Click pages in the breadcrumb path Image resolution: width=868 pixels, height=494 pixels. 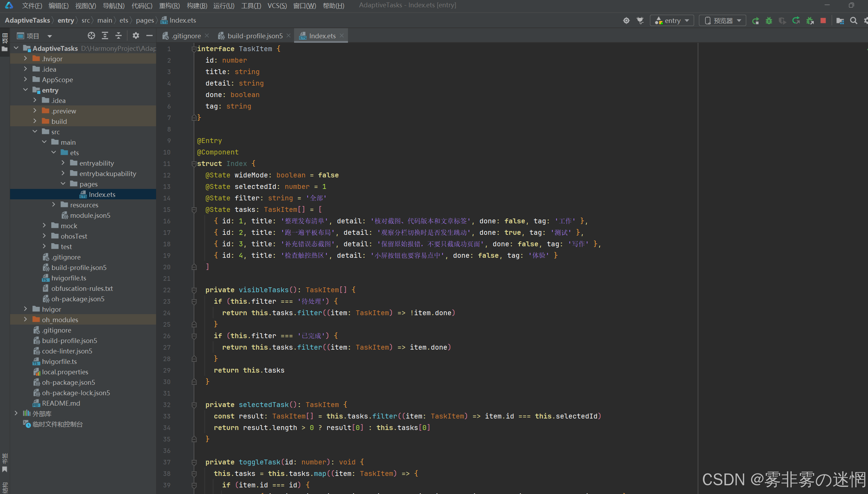click(x=145, y=21)
